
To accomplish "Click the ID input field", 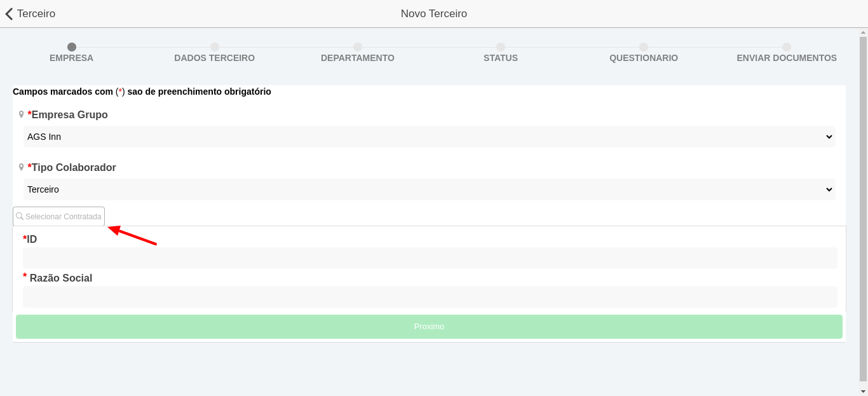I will tap(430, 258).
